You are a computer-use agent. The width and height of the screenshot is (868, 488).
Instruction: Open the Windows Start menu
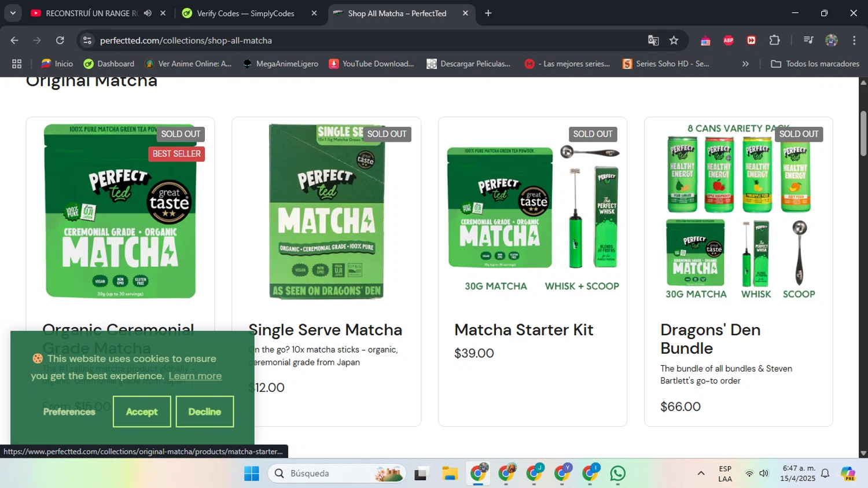click(252, 474)
